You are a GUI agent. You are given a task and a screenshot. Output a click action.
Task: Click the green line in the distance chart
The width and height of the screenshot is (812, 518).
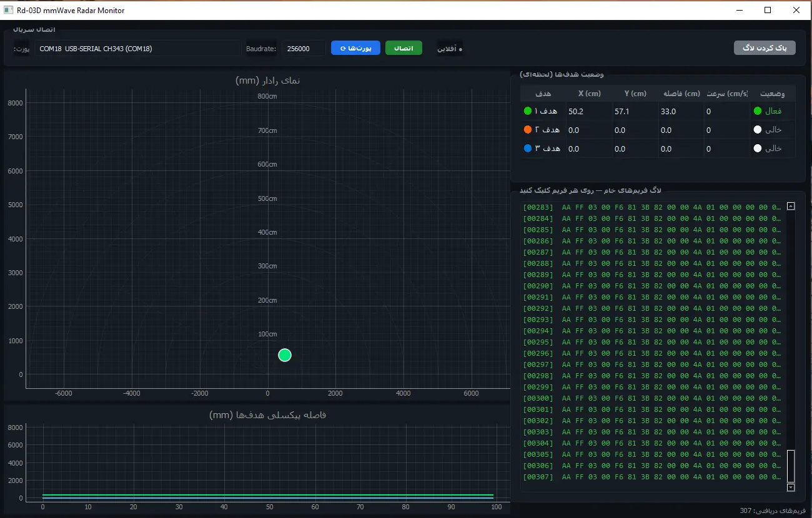(268, 495)
